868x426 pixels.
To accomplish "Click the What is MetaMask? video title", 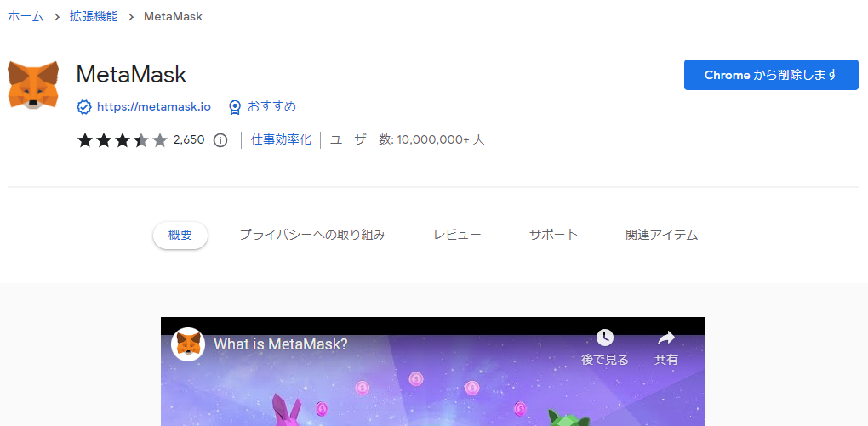I will click(280, 344).
